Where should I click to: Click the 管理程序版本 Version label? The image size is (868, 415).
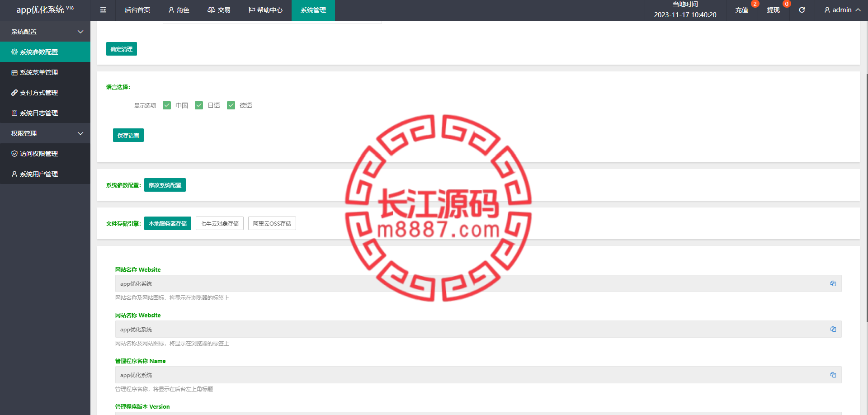pos(142,406)
